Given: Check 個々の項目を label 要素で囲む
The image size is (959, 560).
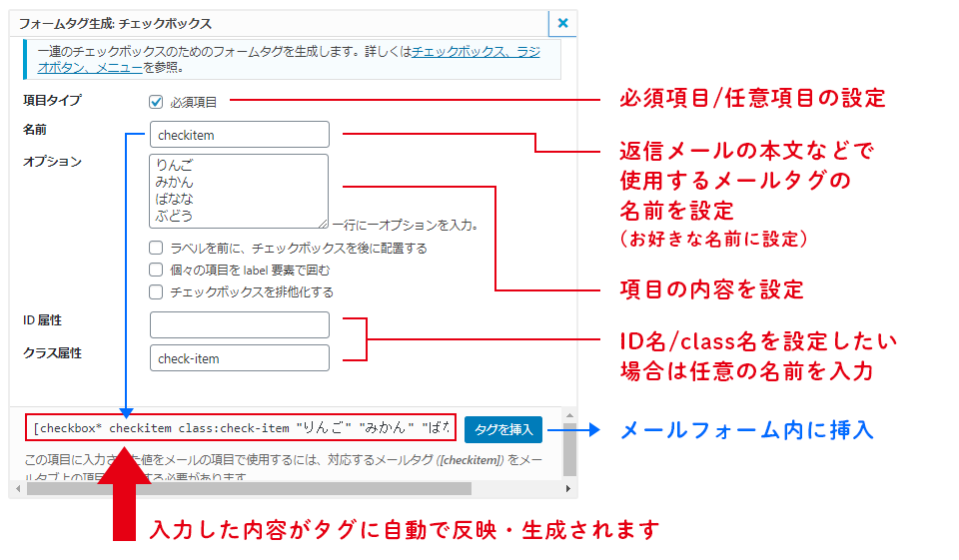Looking at the screenshot, I should click(x=156, y=270).
